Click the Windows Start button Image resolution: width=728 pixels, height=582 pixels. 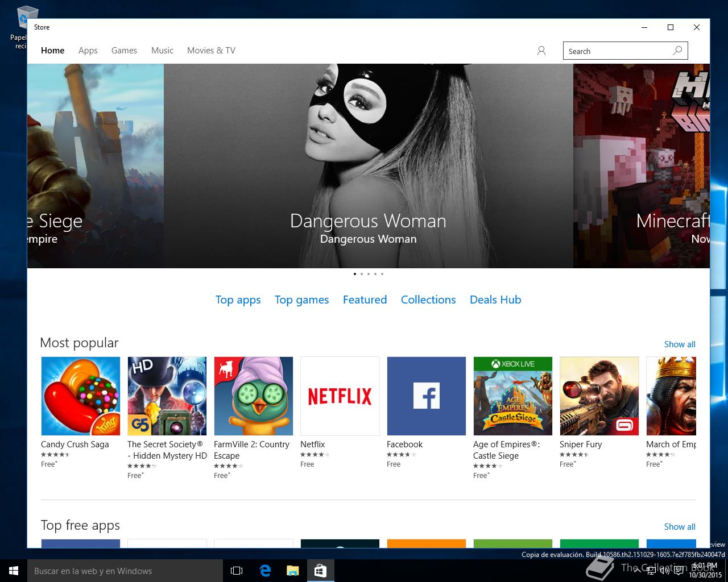14,571
